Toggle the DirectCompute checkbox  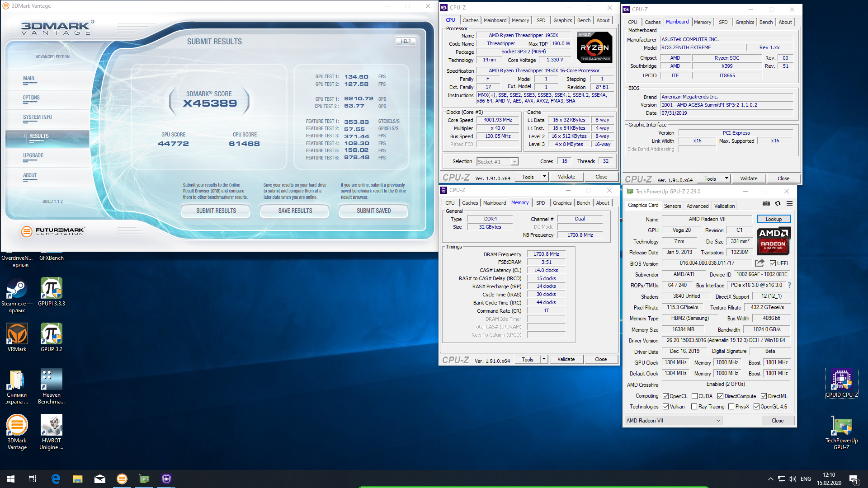720,396
